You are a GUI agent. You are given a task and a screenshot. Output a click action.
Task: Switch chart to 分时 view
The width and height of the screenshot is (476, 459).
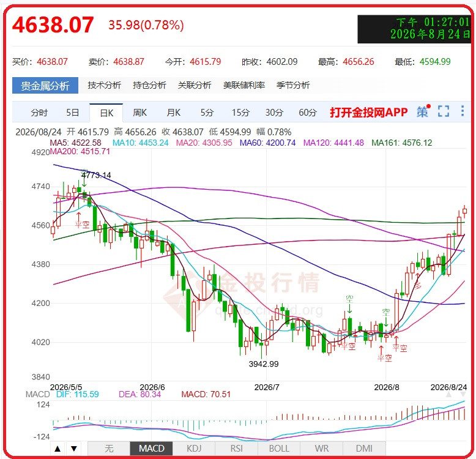click(x=39, y=113)
